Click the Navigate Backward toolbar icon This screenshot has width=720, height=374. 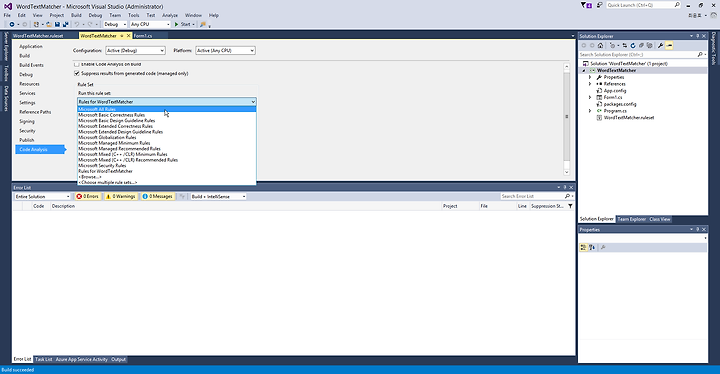12,24
